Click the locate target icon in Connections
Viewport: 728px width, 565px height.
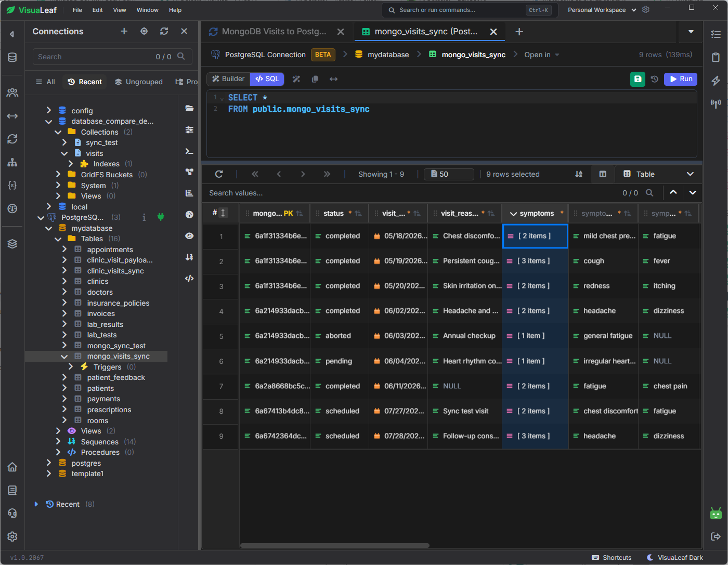(x=144, y=31)
